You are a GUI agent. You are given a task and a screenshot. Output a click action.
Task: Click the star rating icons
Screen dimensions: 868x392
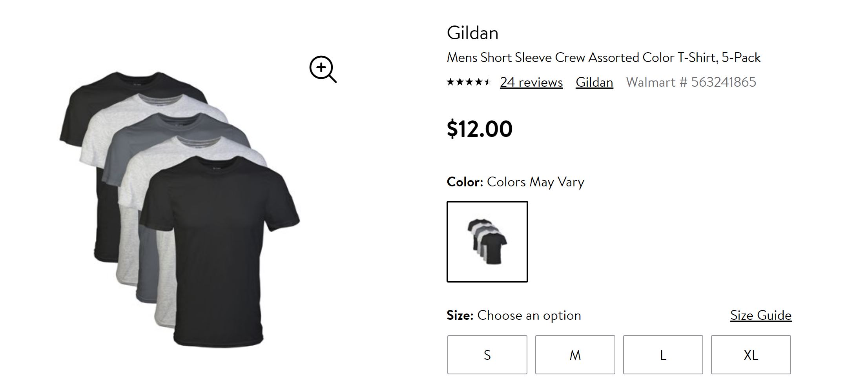pyautogui.click(x=469, y=82)
